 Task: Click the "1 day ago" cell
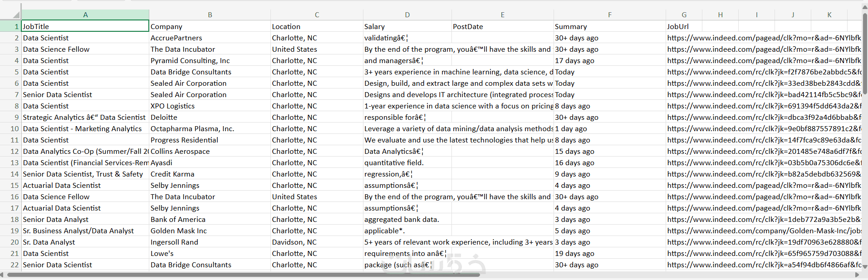pyautogui.click(x=609, y=129)
